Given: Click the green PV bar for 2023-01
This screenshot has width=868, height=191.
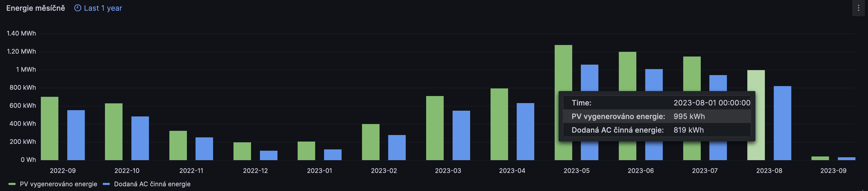Looking at the screenshot, I should click(306, 151).
